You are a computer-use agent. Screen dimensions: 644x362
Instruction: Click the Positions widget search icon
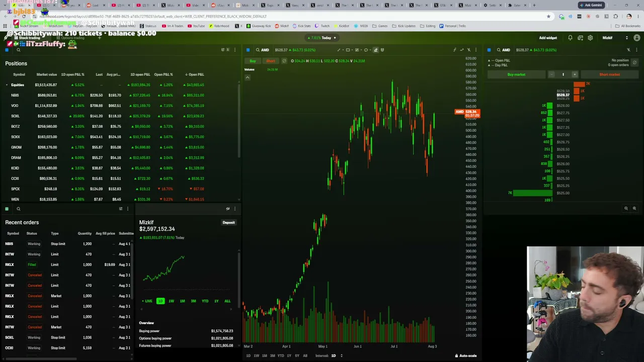18,50
